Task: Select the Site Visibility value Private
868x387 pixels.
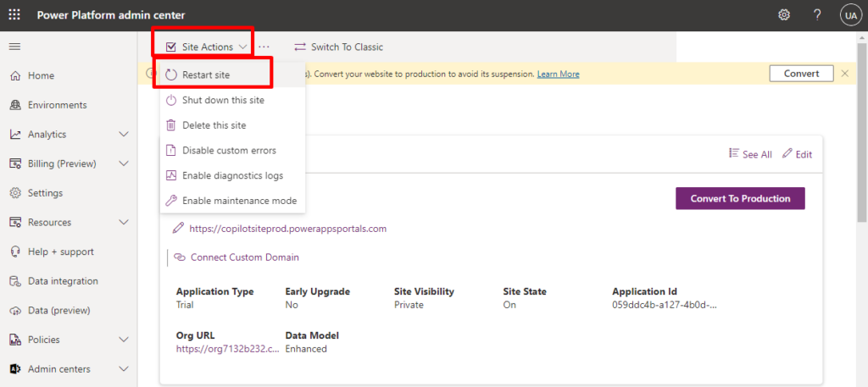Action: tap(409, 305)
